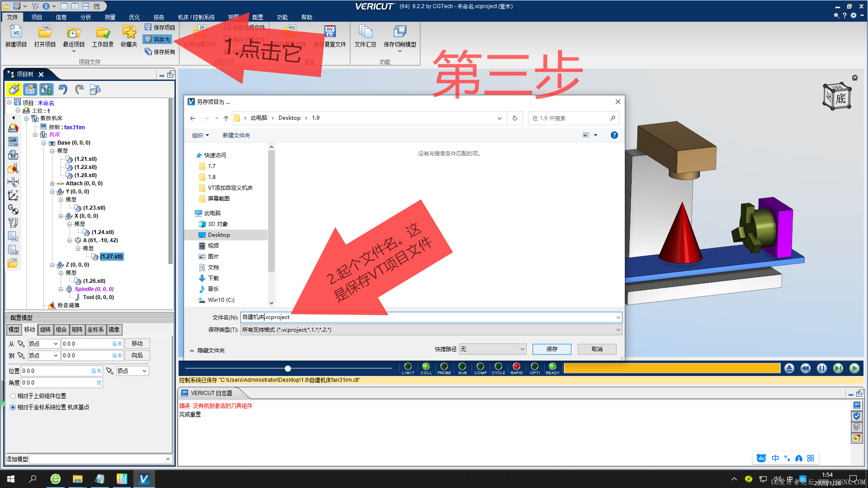Open the 保存类型 dropdown
Viewport: 868px width, 488px height.
[618, 330]
